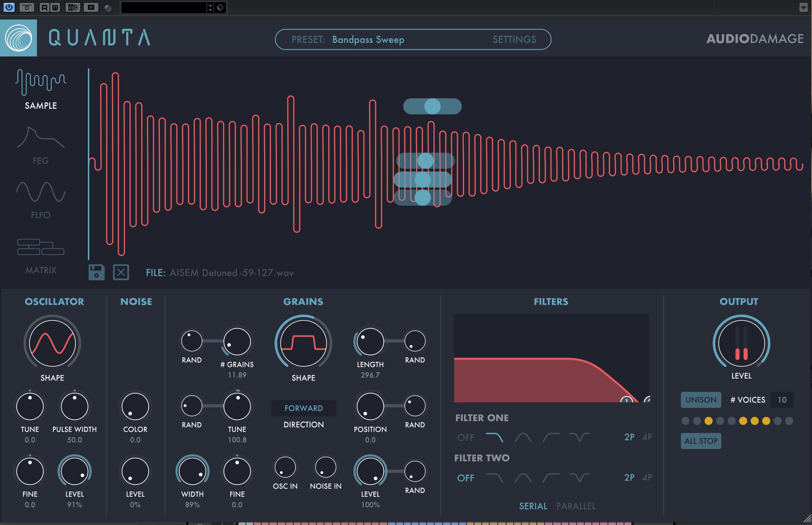Open SETTINGS in the preset bar

(514, 39)
